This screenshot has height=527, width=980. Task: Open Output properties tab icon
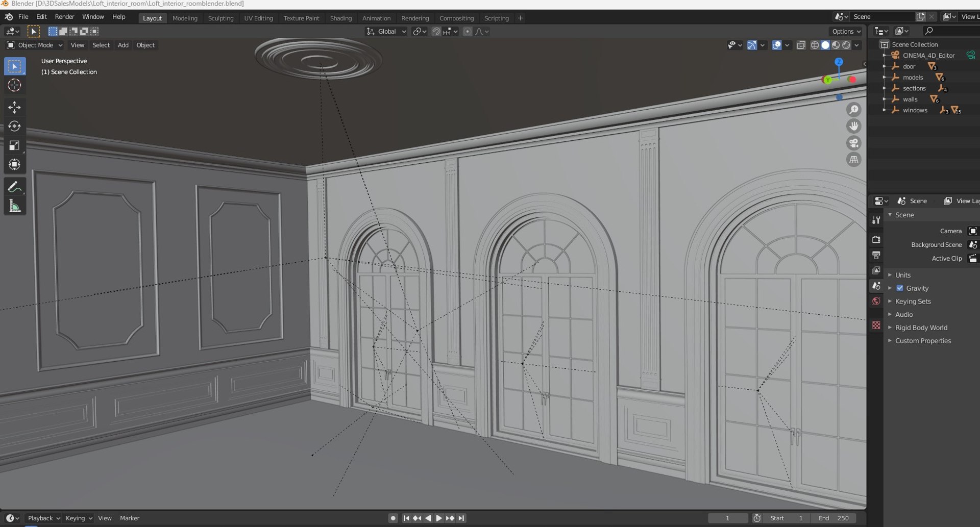[x=876, y=255]
